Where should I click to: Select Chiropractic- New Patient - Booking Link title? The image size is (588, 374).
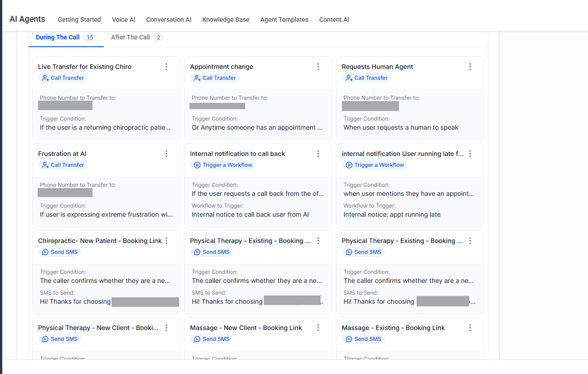pyautogui.click(x=100, y=241)
